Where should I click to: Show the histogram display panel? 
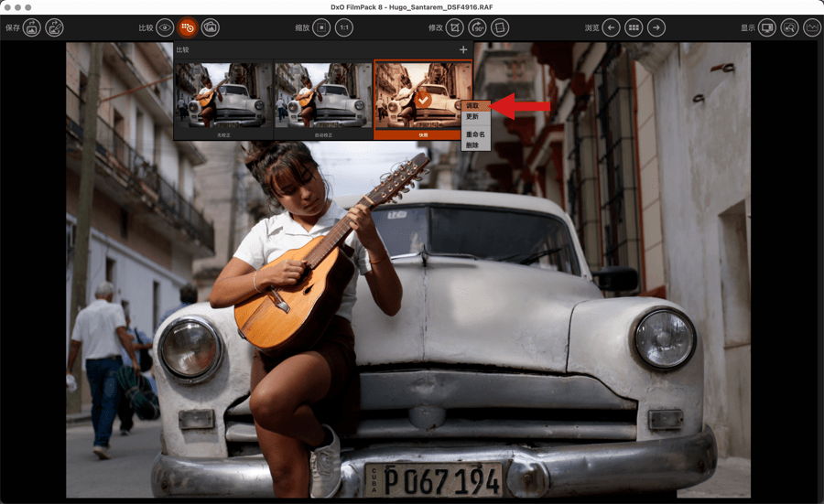(811, 28)
